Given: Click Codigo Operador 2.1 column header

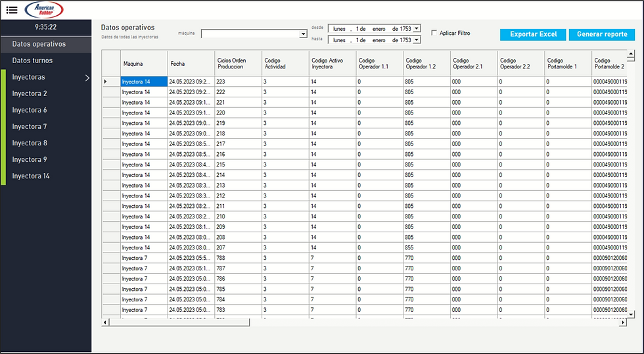Looking at the screenshot, I should click(474, 64).
